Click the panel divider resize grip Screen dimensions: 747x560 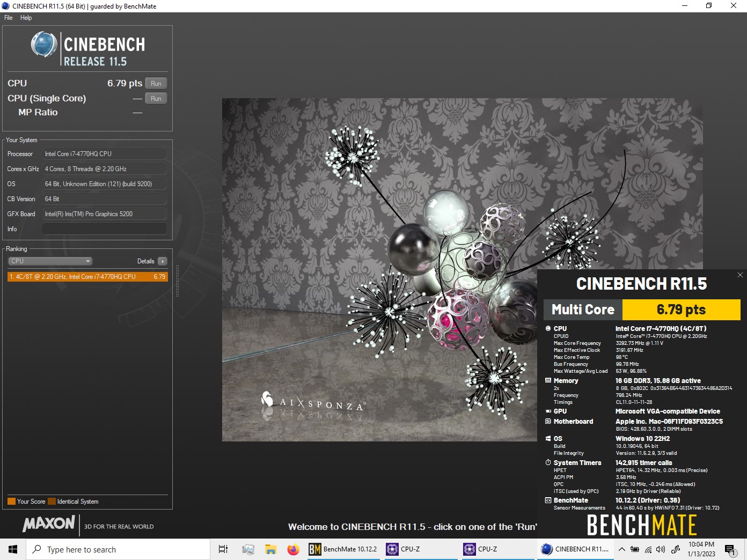pos(178,281)
